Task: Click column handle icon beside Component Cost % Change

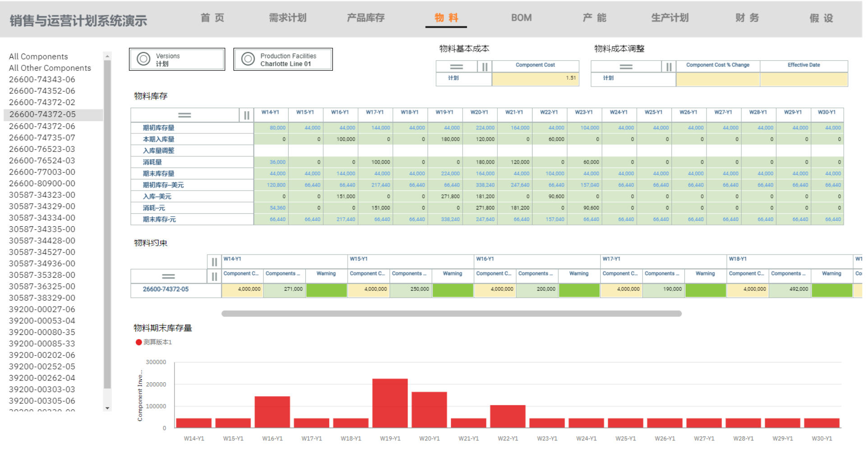Action: click(x=669, y=67)
